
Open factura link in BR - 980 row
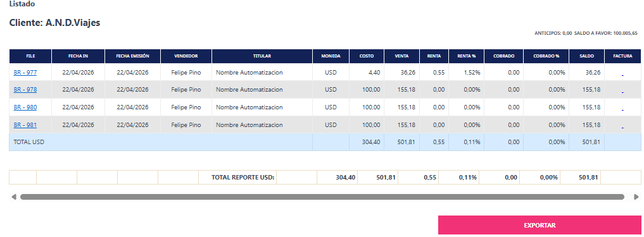pos(622,109)
